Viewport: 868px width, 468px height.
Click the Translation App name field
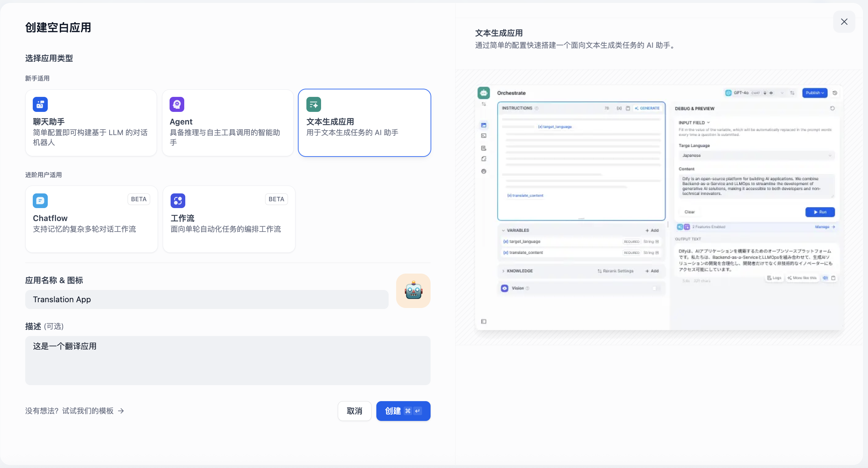click(207, 299)
